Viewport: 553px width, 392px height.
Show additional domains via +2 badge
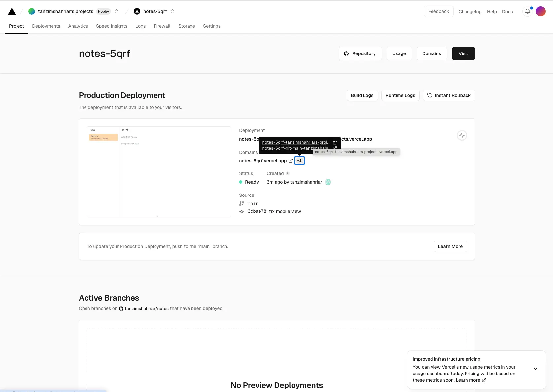click(x=299, y=160)
